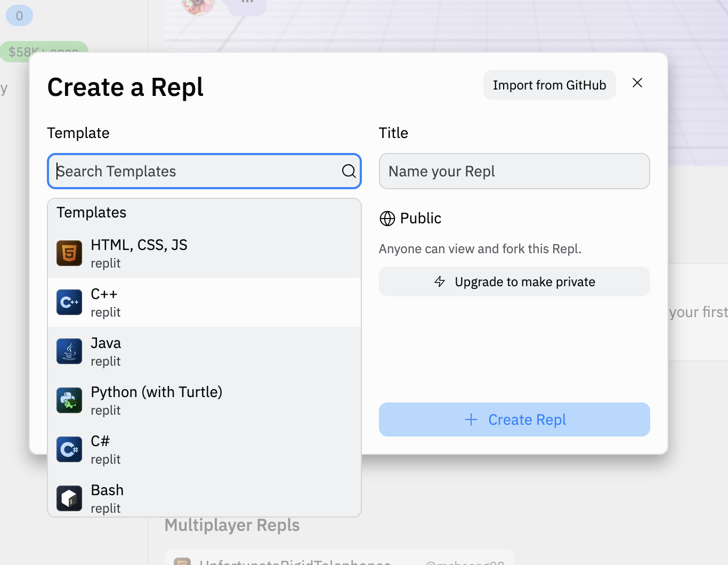
Task: Click the Multiplayer Repls heading behind dialog
Action: coord(232,525)
